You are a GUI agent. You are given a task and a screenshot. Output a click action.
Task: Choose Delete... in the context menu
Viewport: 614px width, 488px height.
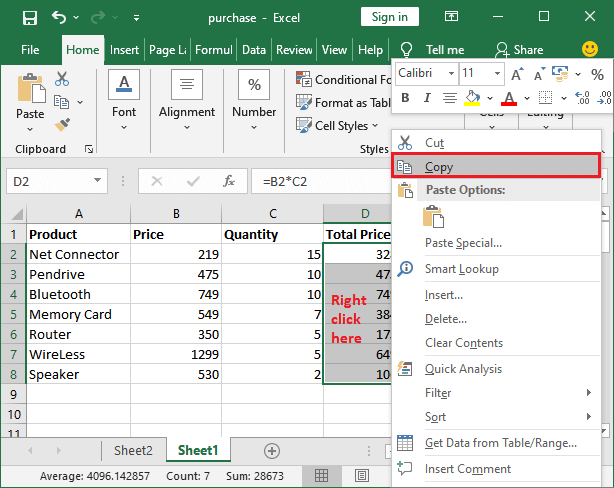coord(496,319)
